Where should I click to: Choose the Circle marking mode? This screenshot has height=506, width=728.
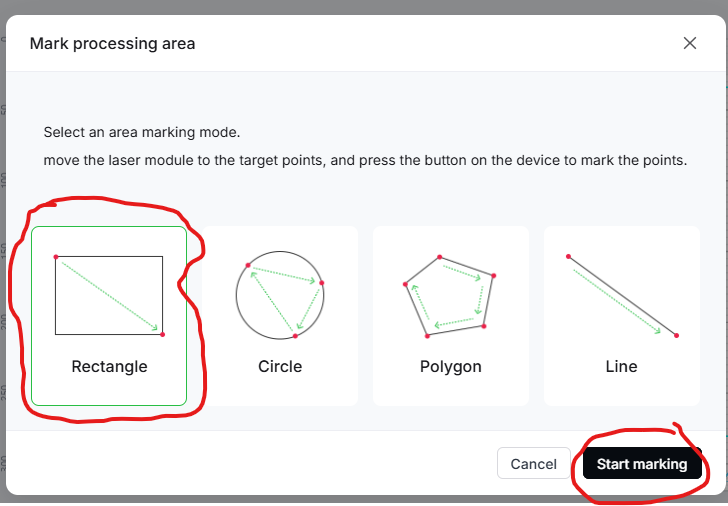pyautogui.click(x=280, y=316)
